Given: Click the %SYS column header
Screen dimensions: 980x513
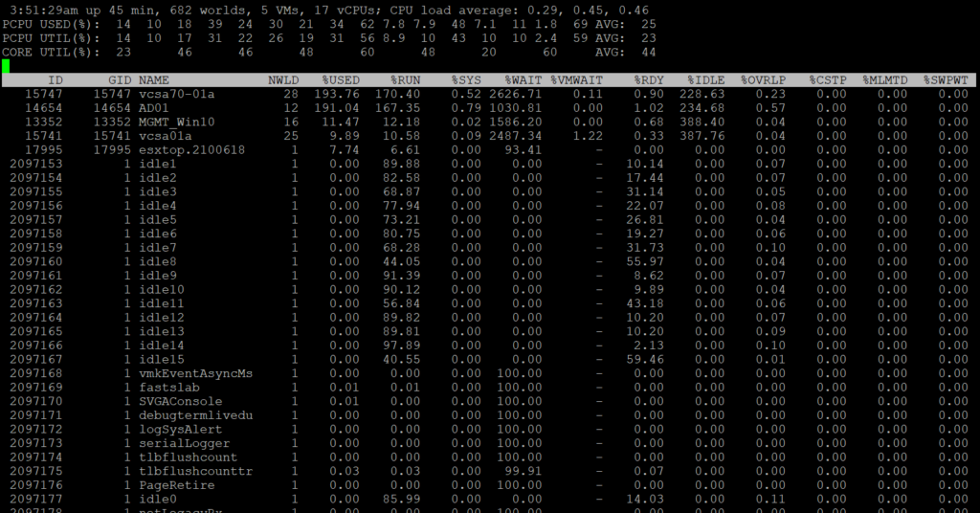Looking at the screenshot, I should coord(466,80).
